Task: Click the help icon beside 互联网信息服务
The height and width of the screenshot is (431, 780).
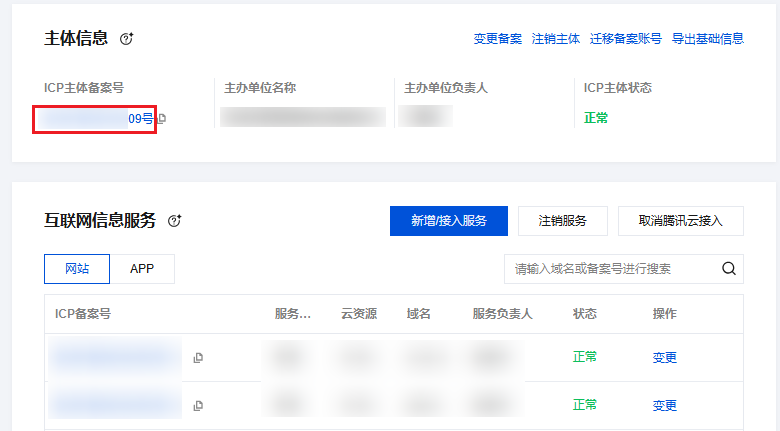Action: tap(174, 220)
